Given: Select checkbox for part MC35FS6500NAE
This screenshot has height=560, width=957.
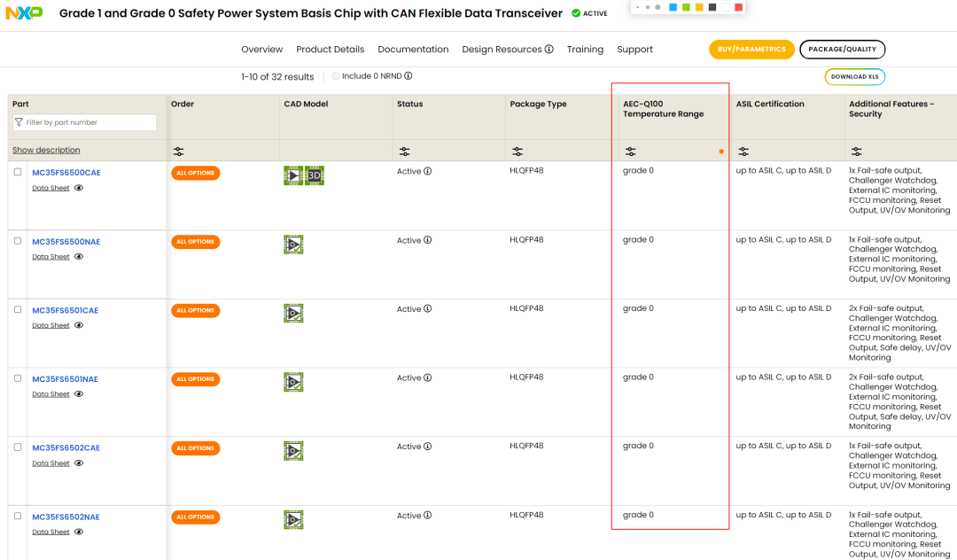Looking at the screenshot, I should (18, 241).
